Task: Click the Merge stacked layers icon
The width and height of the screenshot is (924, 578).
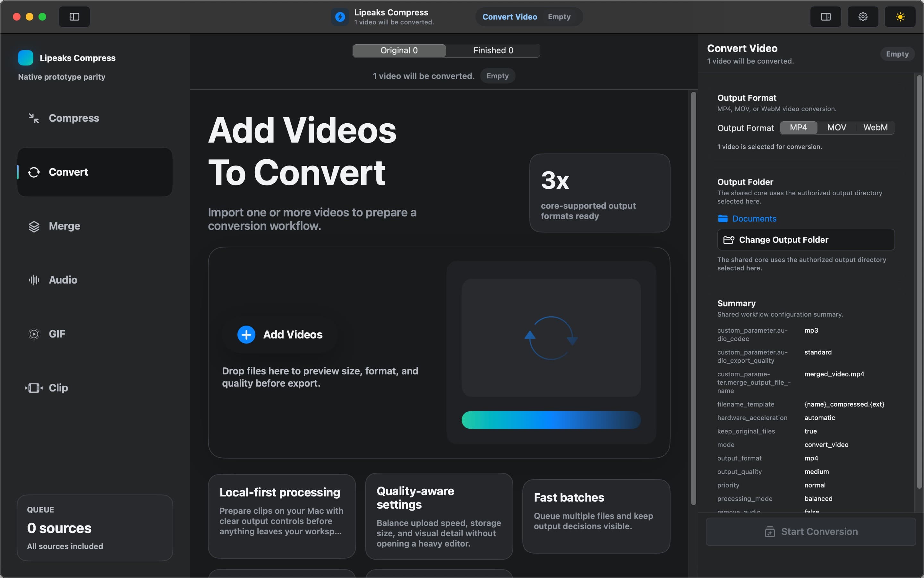Action: (34, 226)
